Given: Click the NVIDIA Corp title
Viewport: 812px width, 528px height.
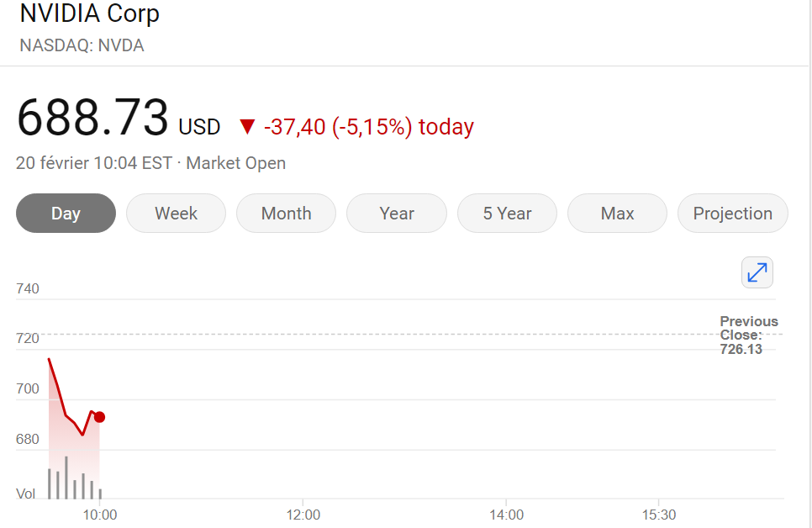Looking at the screenshot, I should click(x=89, y=14).
